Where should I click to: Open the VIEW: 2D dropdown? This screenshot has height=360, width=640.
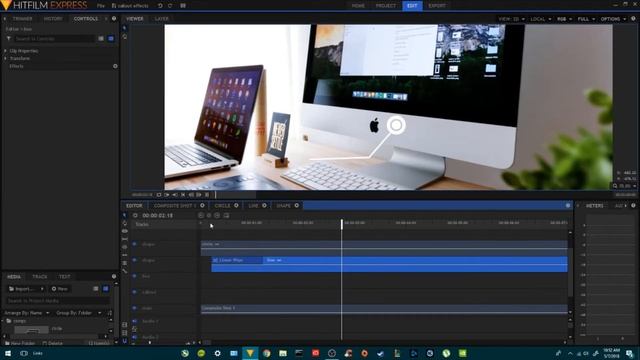pos(511,19)
